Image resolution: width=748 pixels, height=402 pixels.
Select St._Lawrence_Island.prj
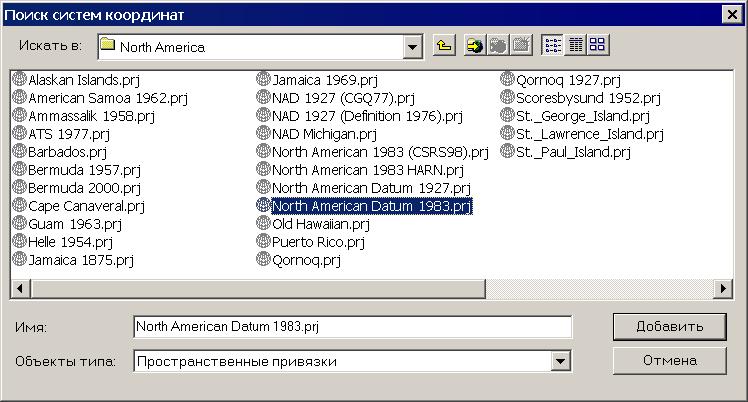click(590, 134)
